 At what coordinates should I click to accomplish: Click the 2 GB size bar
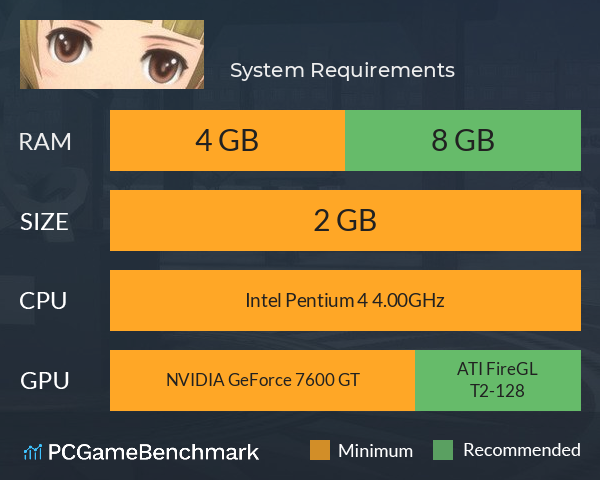[x=345, y=220]
